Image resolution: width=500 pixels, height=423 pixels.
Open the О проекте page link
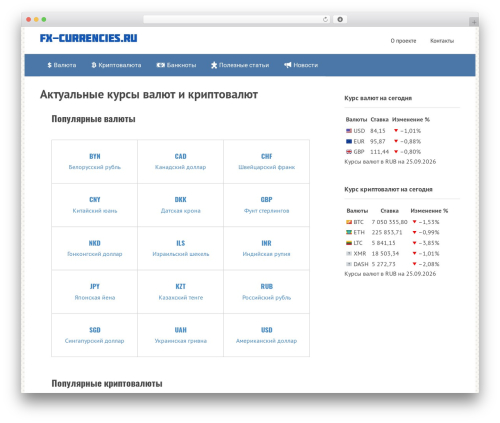point(403,41)
